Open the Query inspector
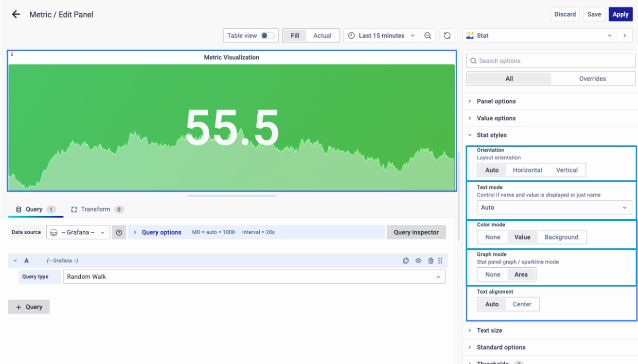Screen dimensions: 638x364 tap(416, 232)
